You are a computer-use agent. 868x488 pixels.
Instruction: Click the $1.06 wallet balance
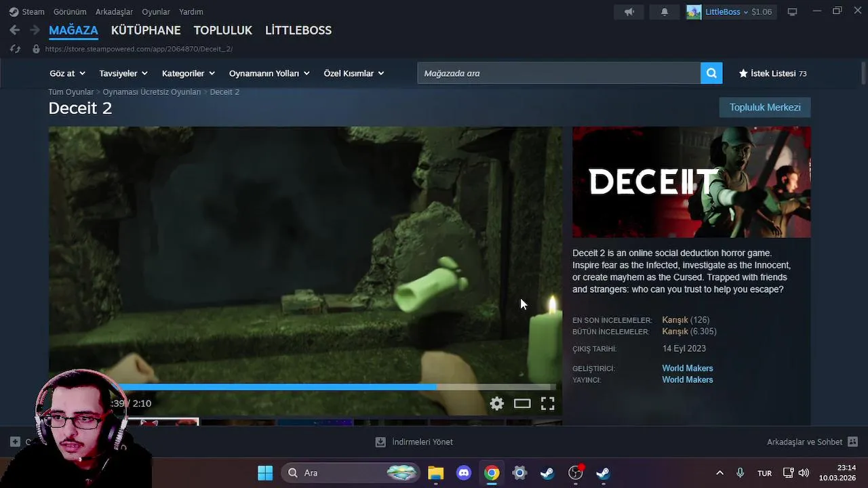762,12
